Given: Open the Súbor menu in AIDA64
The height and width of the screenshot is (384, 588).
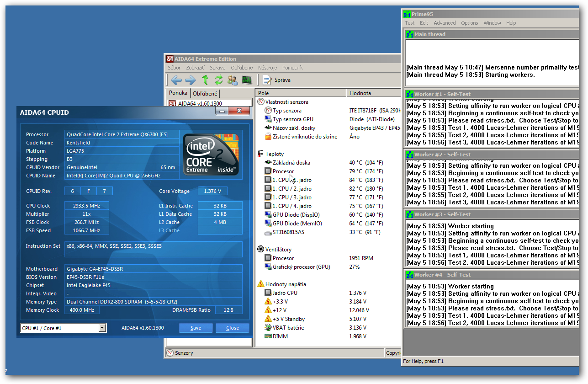Looking at the screenshot, I should point(174,68).
